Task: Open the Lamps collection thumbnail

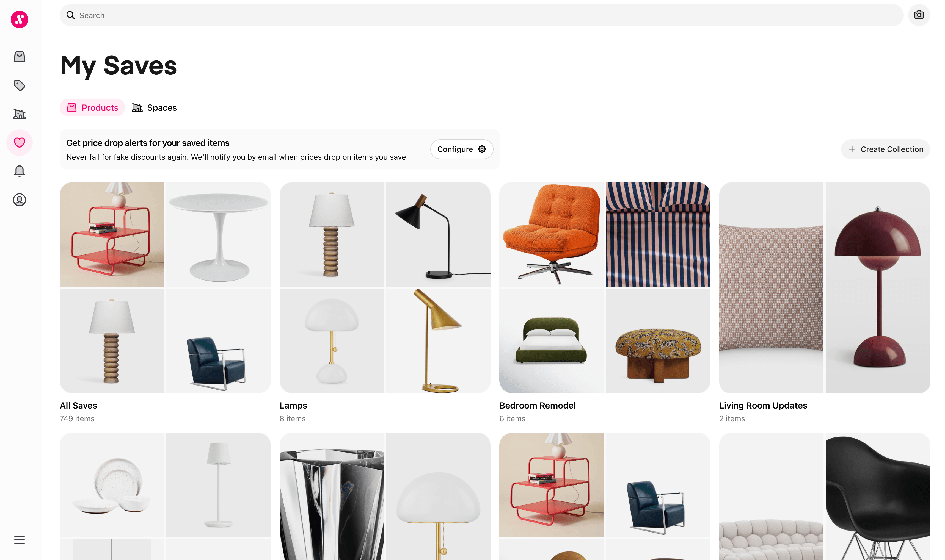Action: click(385, 287)
